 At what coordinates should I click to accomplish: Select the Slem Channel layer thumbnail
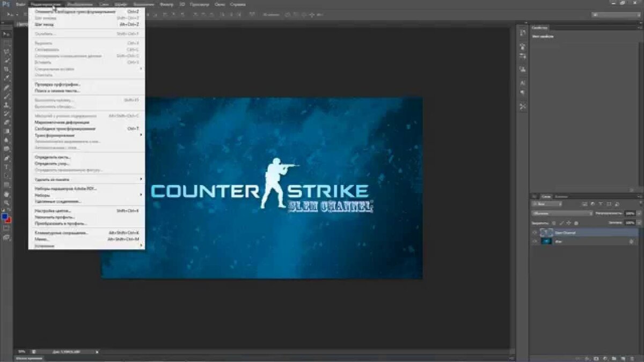(x=546, y=233)
